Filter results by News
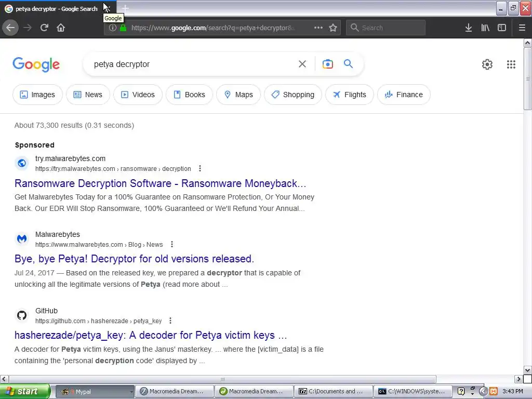The width and height of the screenshot is (532, 399). (88, 95)
